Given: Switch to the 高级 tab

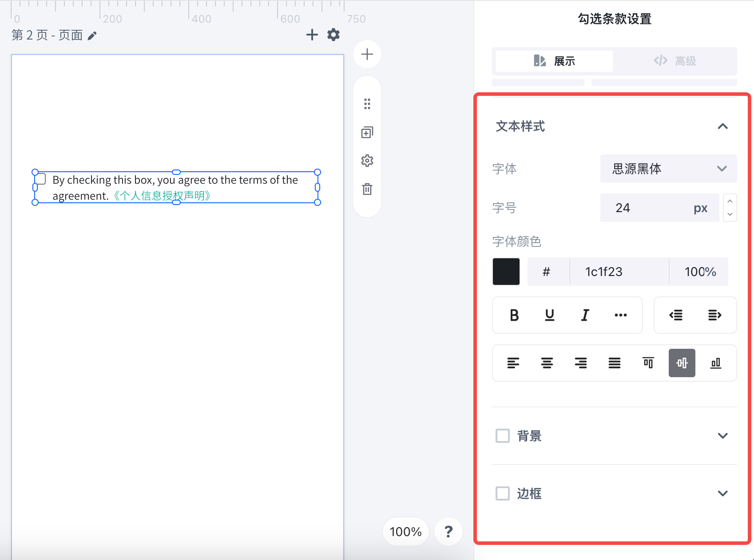Looking at the screenshot, I should [675, 61].
